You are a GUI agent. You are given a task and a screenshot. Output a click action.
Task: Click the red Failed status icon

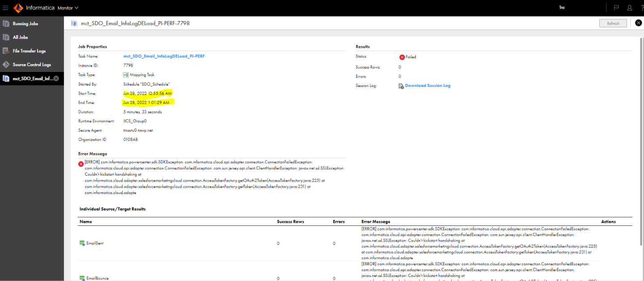tap(402, 57)
